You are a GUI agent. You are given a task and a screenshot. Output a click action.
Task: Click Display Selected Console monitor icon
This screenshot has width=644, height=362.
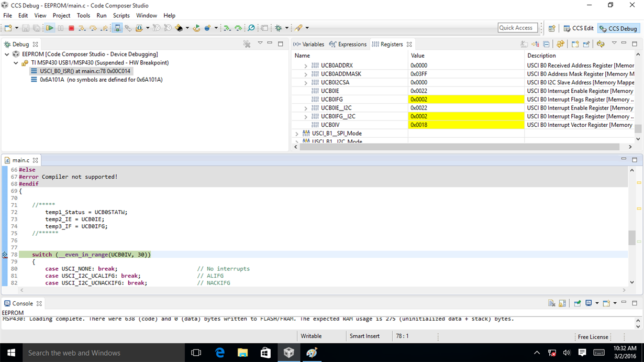click(589, 303)
